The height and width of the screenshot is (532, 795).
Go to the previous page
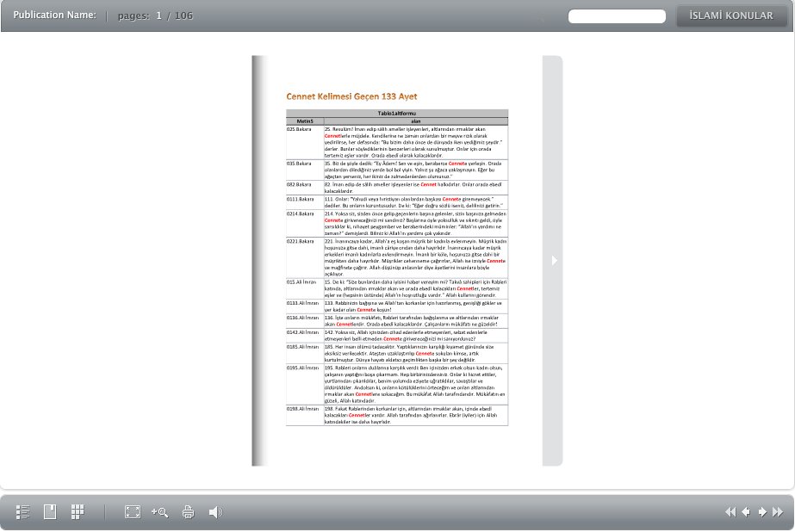(746, 512)
